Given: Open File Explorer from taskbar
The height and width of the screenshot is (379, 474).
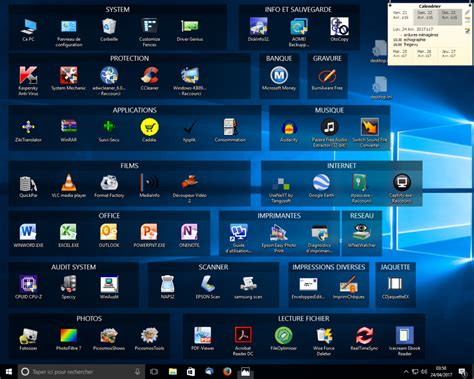Looking at the screenshot, I should point(173,372).
